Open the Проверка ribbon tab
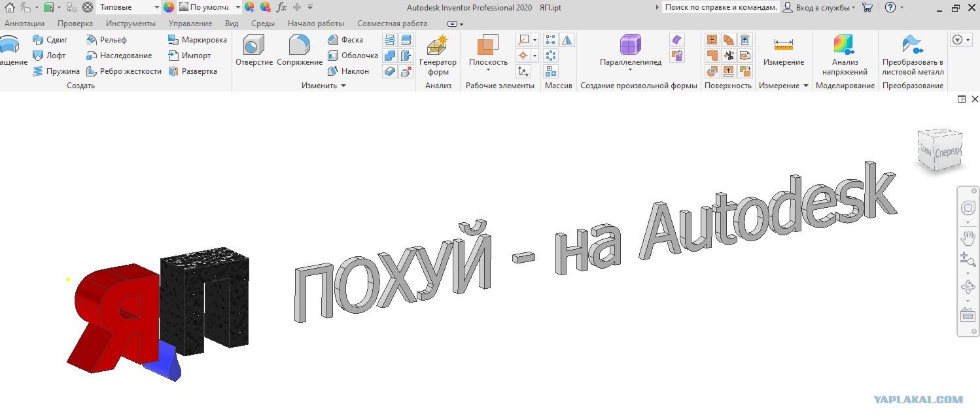This screenshot has width=980, height=419. coord(75,24)
